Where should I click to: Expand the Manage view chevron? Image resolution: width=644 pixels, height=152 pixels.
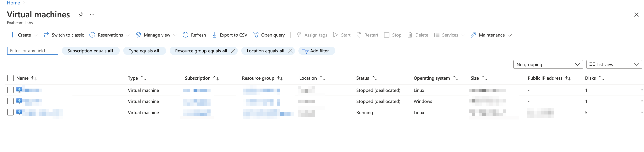point(175,35)
